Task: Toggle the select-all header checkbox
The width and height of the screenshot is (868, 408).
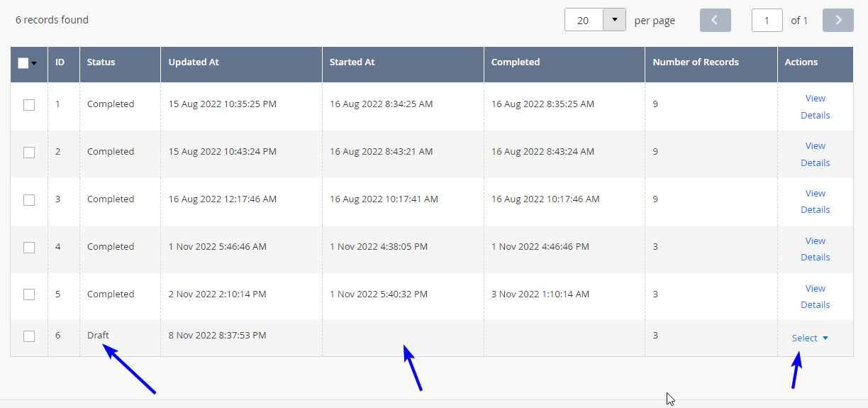Action: pos(23,63)
